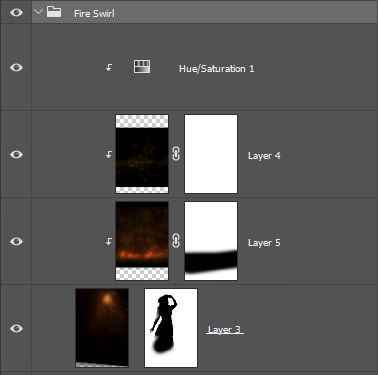Select Layer 5 mask thumbnail
Viewport: 378px width, 375px height.
coord(211,241)
